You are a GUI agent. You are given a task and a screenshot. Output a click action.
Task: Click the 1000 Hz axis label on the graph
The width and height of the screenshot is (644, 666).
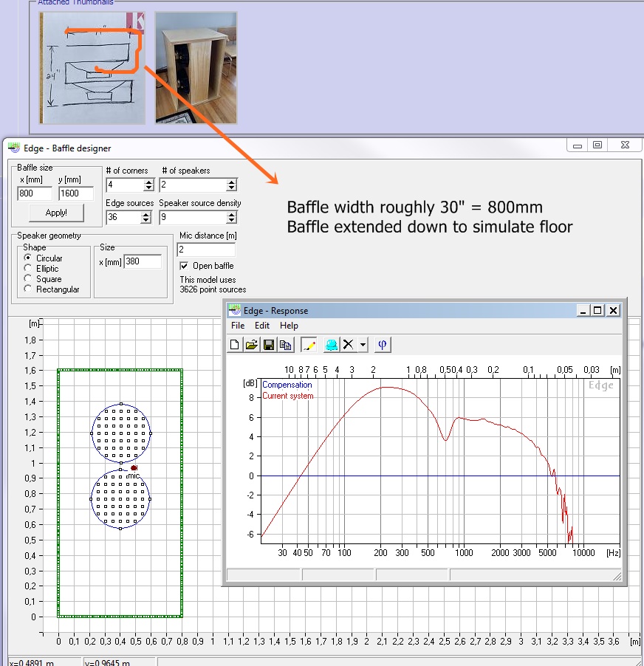464,552
